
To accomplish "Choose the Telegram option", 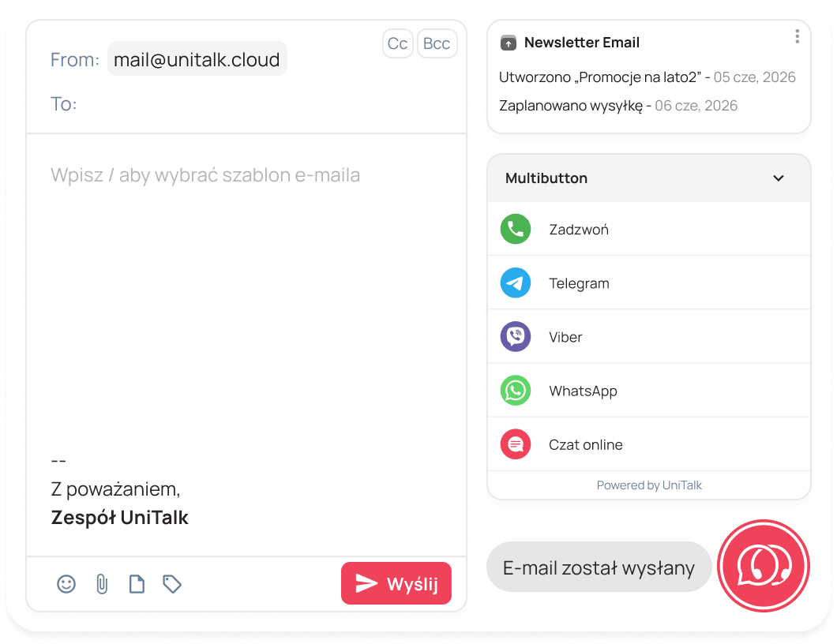I will tap(649, 283).
